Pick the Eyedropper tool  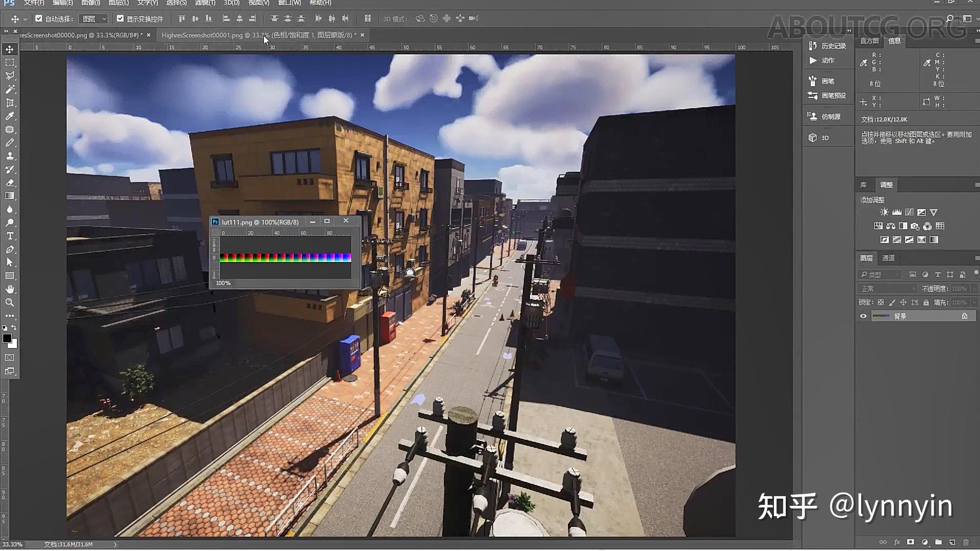[10, 116]
